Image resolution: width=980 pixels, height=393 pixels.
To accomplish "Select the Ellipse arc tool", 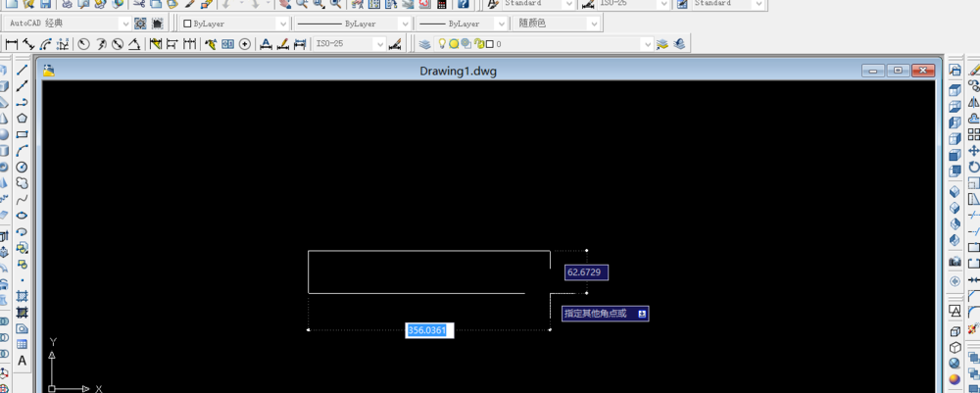I will 22,232.
